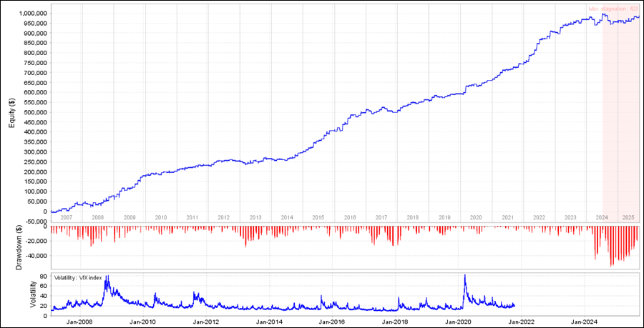644x328 pixels.
Task: Select the 'Volatility: VIX index' legend text
Action: [78, 277]
